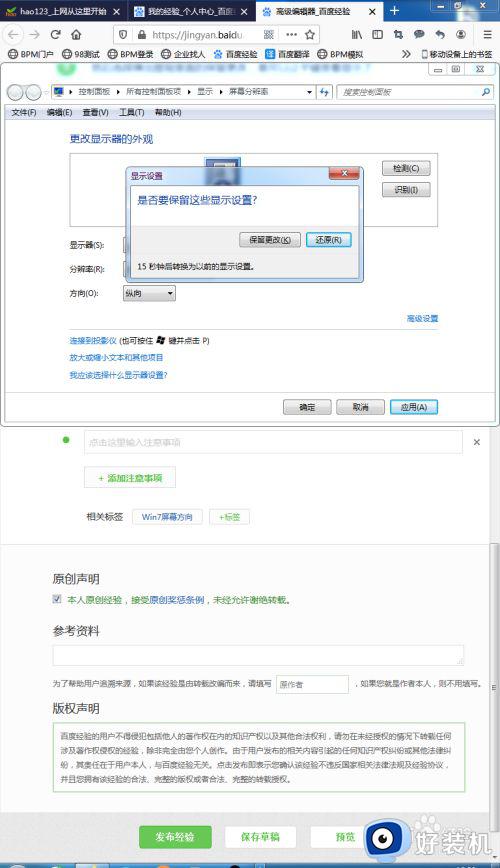This screenshot has height=868, width=500.
Task: Open the 查看(V) menu
Action: point(95,112)
